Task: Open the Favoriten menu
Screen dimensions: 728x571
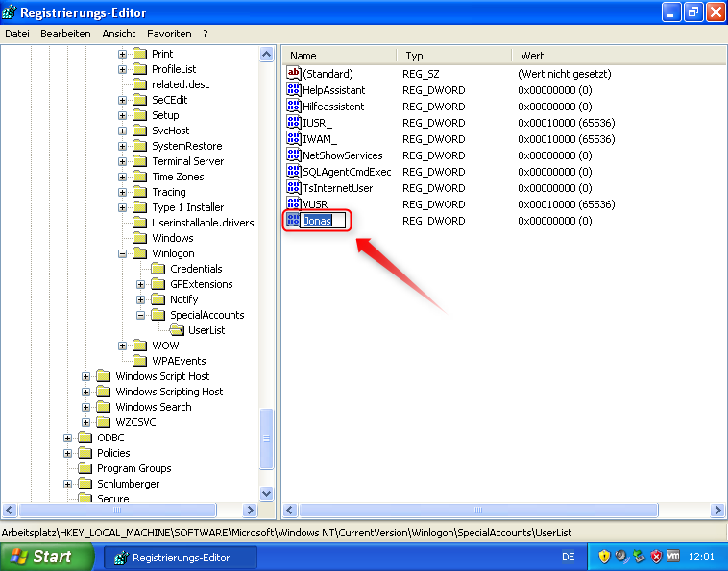Action: tap(169, 34)
